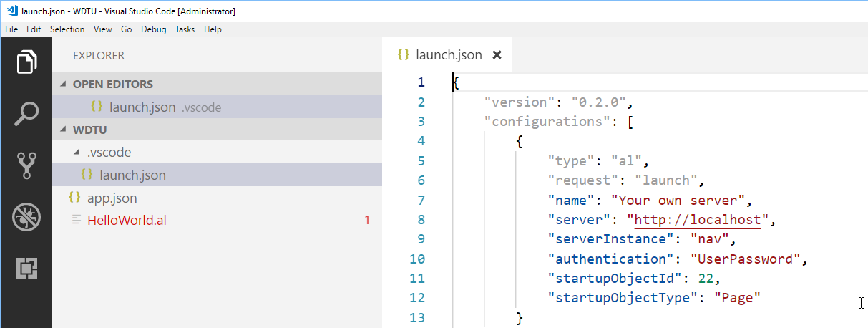Click the JSON braces icon on launch.json tab
This screenshot has height=328, width=868.
[x=403, y=55]
